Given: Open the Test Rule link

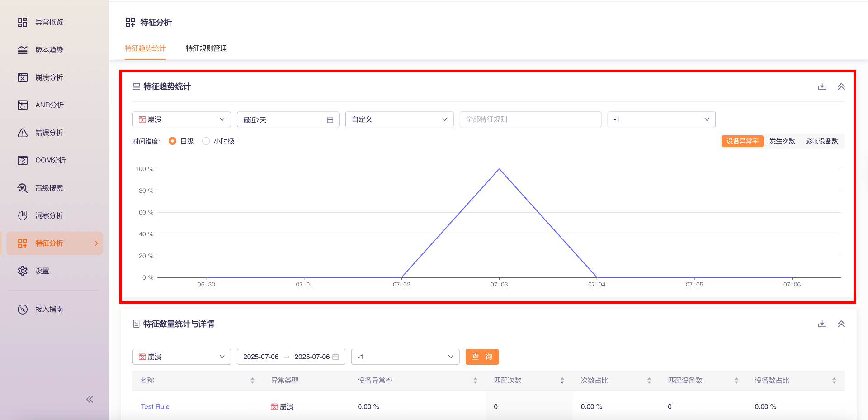Looking at the screenshot, I should click(x=155, y=406).
